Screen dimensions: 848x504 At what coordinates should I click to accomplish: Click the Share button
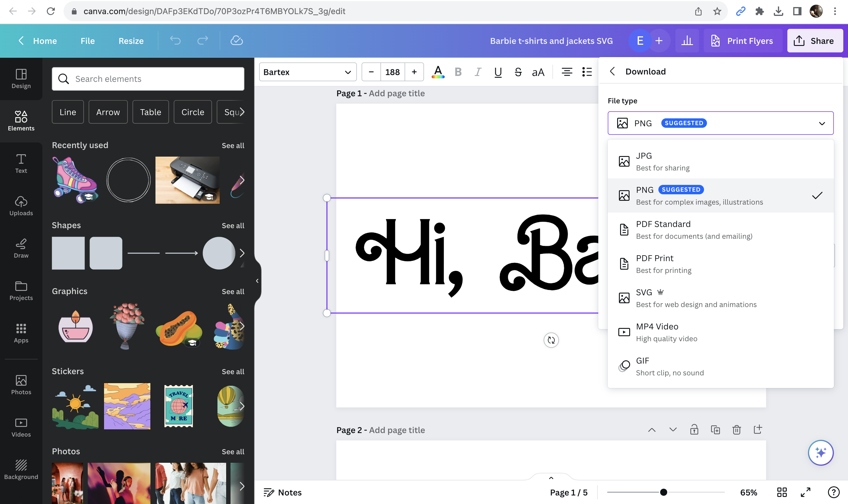(x=814, y=41)
